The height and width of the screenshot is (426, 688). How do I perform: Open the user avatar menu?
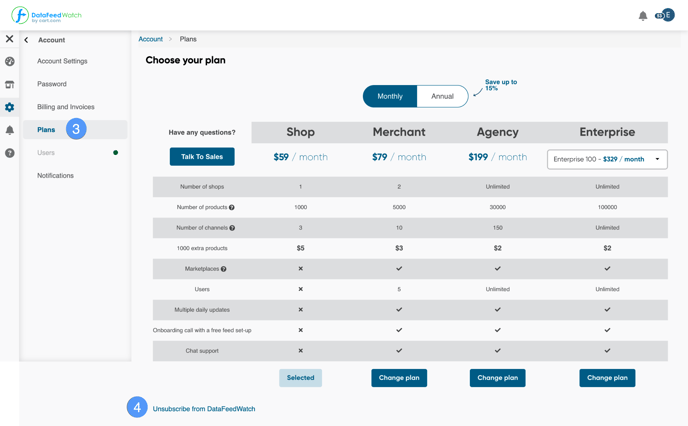click(665, 15)
